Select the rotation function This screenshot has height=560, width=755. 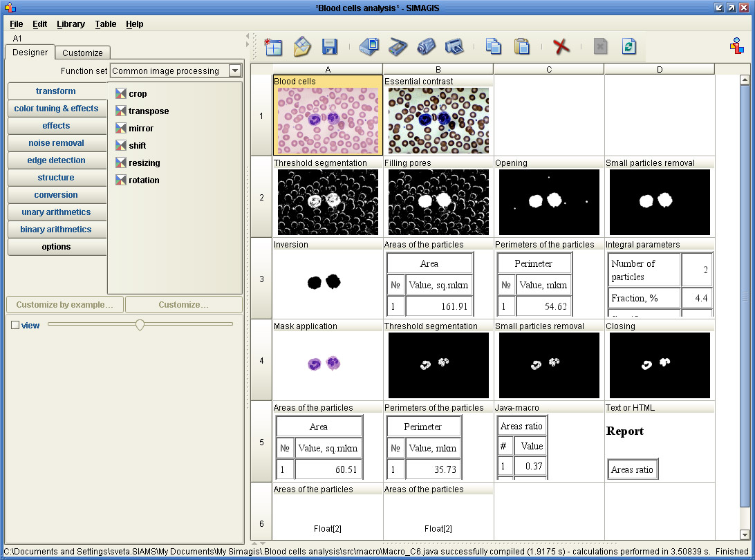tap(143, 180)
